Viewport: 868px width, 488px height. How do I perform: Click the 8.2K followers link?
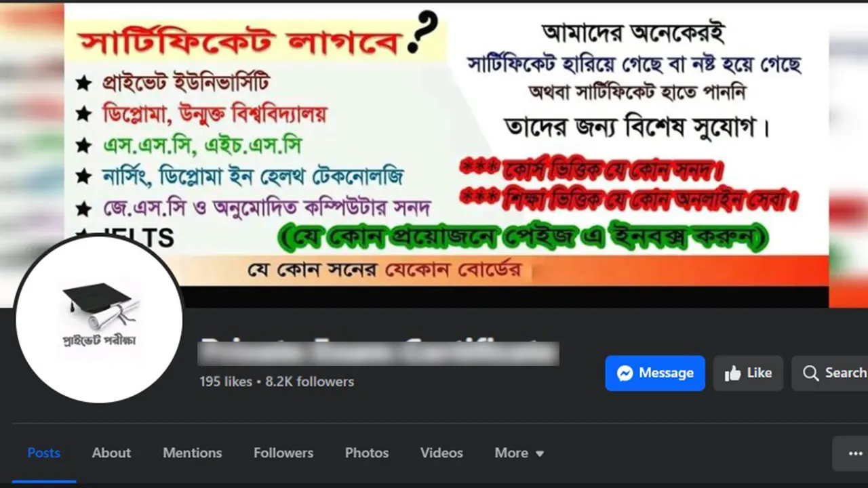pos(309,382)
